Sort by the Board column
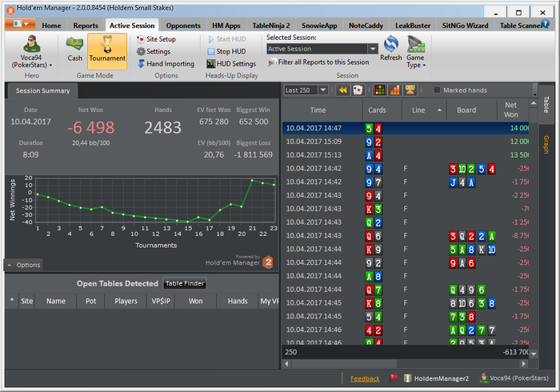The height and width of the screenshot is (392, 560). click(471, 110)
